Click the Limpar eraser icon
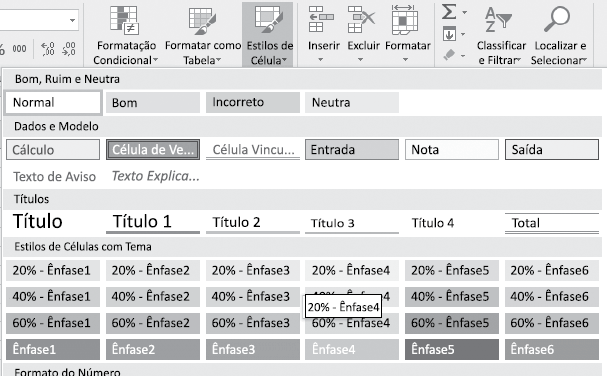 pyautogui.click(x=449, y=55)
